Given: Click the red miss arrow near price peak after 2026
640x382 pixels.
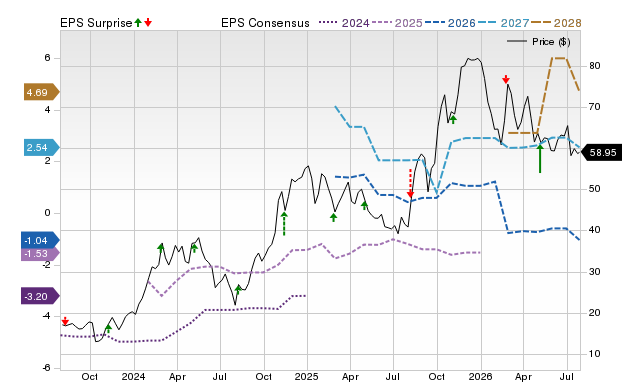Looking at the screenshot, I should 506,79.
